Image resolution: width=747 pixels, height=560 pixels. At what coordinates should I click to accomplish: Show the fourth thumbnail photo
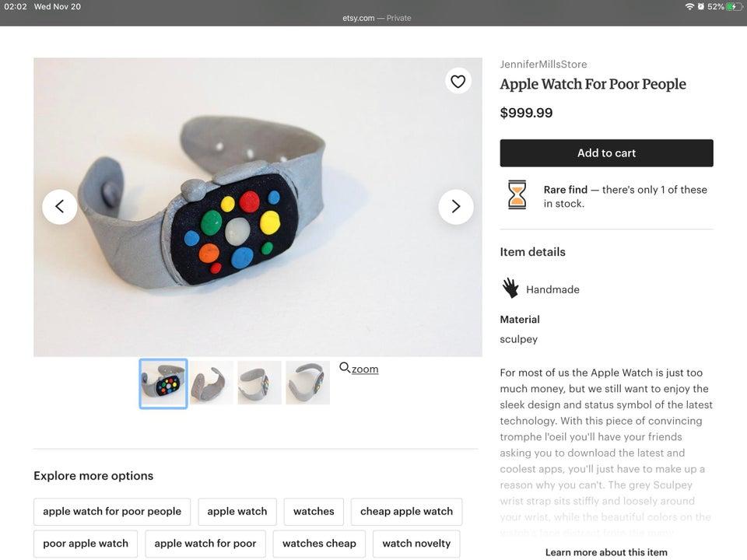click(x=307, y=383)
